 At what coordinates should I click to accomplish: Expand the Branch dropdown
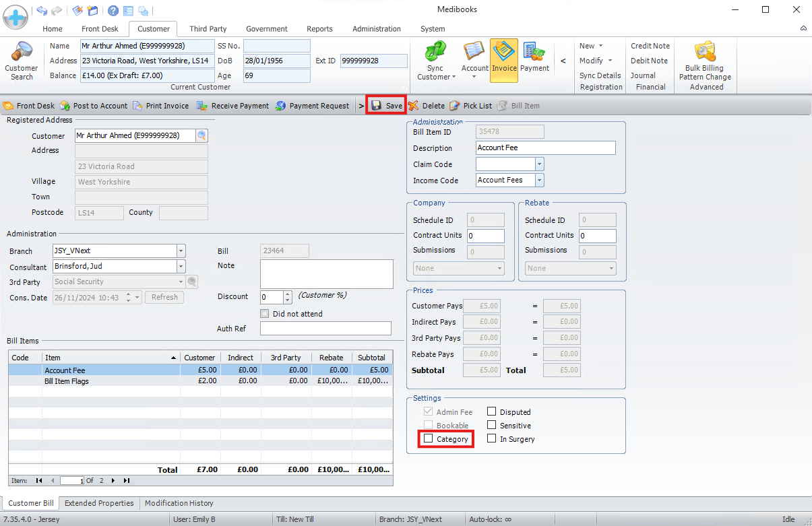tap(181, 251)
